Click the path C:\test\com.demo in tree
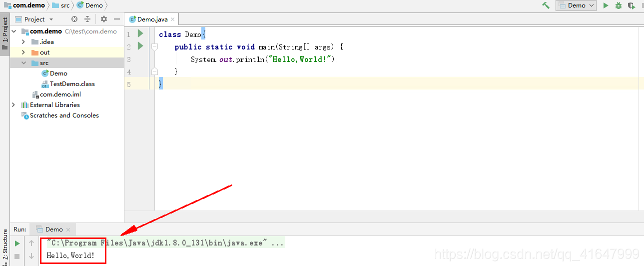The width and height of the screenshot is (644, 266). [91, 31]
